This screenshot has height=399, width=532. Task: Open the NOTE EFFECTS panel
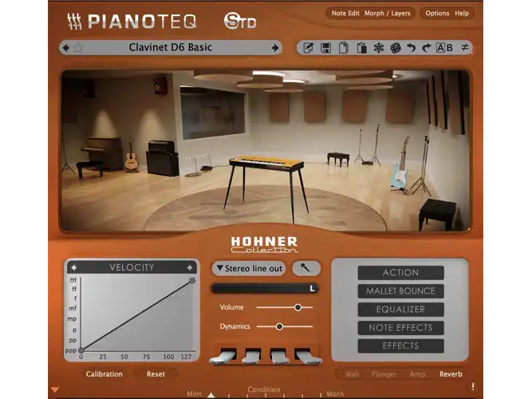pyautogui.click(x=400, y=328)
